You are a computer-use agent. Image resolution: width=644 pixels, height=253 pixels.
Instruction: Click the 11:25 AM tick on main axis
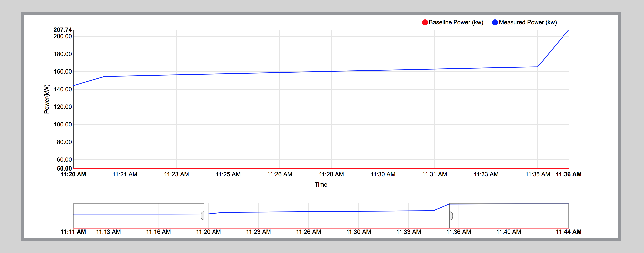click(x=228, y=174)
